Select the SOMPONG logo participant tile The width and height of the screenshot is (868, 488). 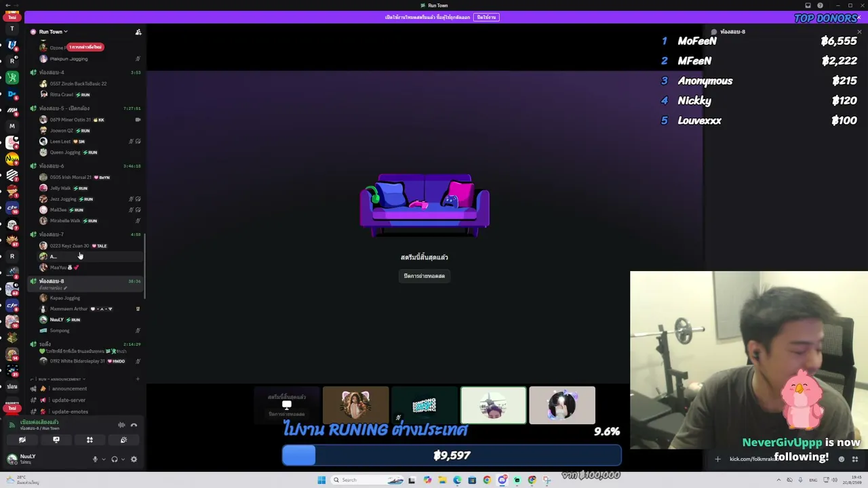pos(425,405)
